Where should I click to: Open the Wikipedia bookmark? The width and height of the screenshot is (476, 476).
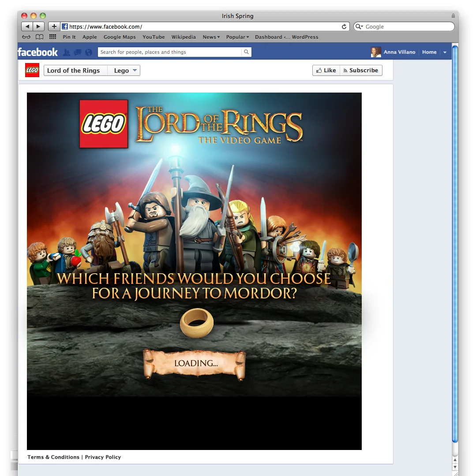pos(184,37)
